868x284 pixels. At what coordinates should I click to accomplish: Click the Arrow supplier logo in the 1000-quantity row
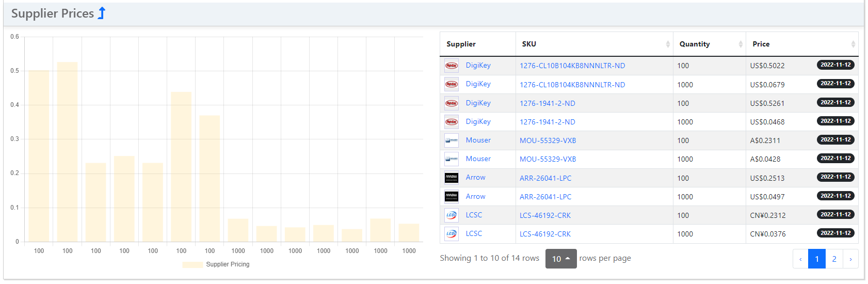[451, 197]
